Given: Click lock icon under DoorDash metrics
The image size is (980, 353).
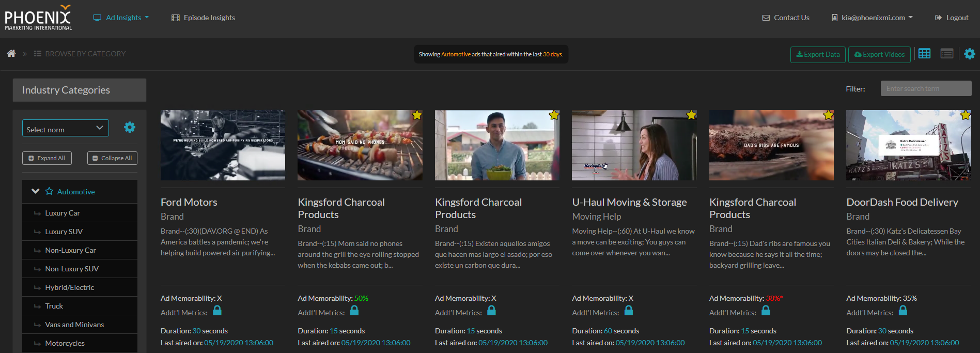Looking at the screenshot, I should coord(903,310).
